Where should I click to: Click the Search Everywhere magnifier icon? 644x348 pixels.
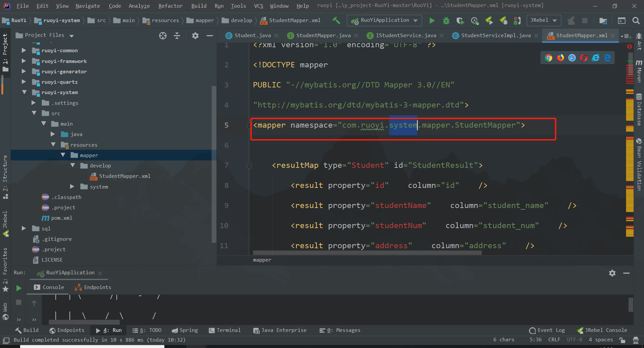click(x=636, y=21)
